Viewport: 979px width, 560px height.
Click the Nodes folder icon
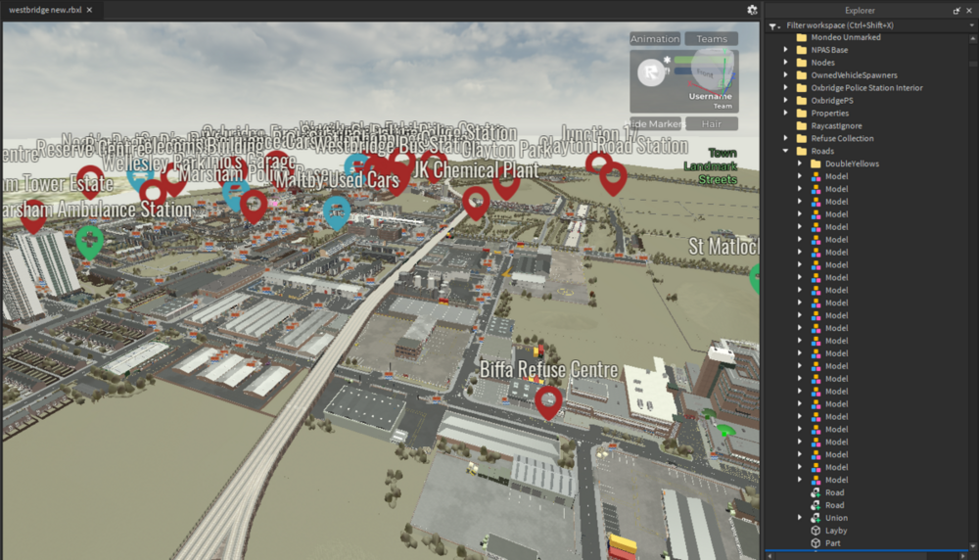tap(802, 63)
